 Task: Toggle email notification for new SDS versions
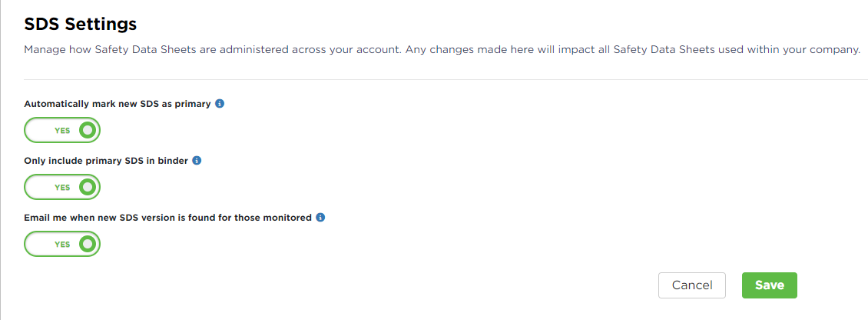click(62, 245)
